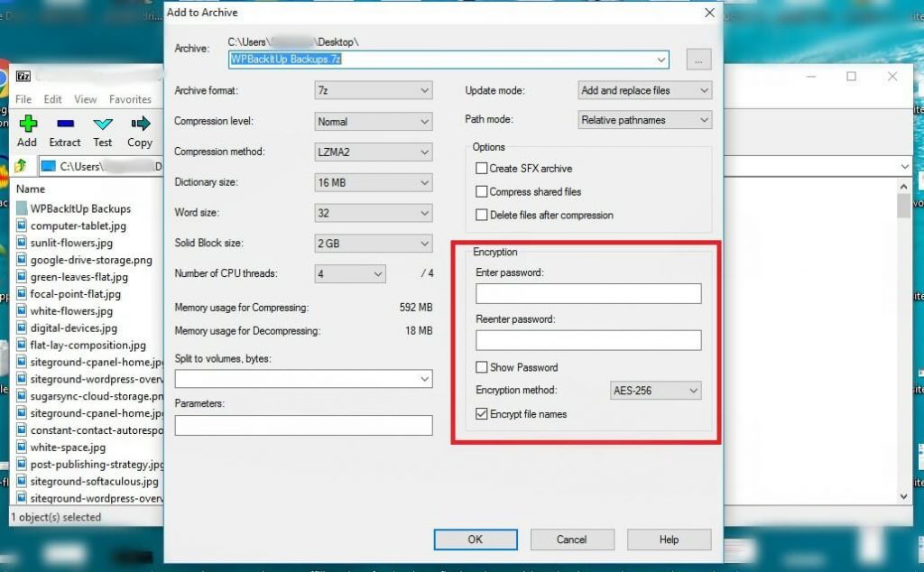924x572 pixels.
Task: Expand the archive name dropdown arrow
Action: click(661, 60)
